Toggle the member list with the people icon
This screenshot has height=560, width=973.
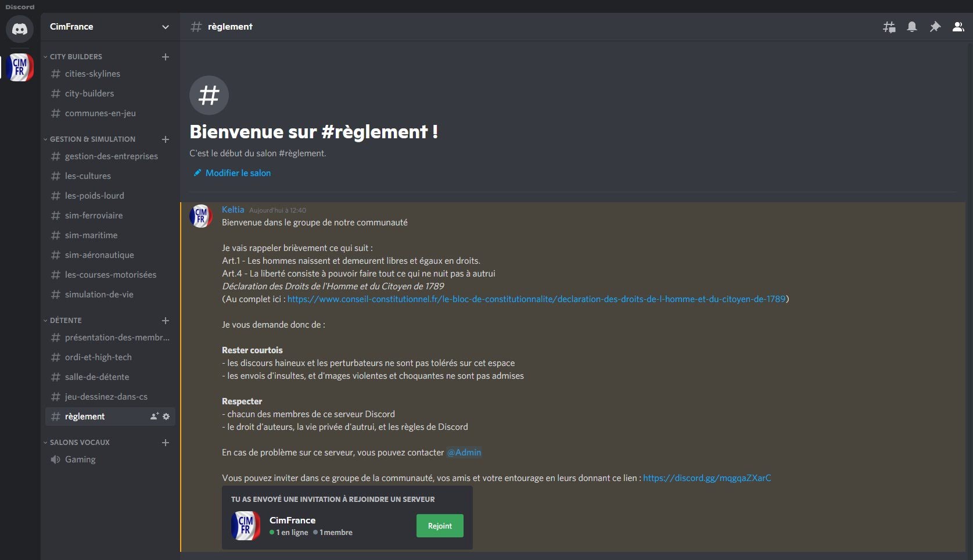[x=958, y=27]
